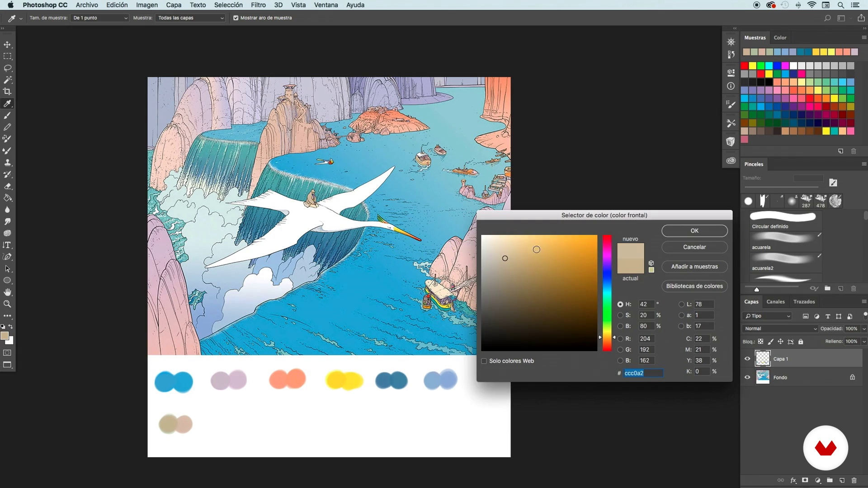The width and height of the screenshot is (868, 488).
Task: Open Muestra Todas las capas dropdown
Action: click(x=190, y=18)
